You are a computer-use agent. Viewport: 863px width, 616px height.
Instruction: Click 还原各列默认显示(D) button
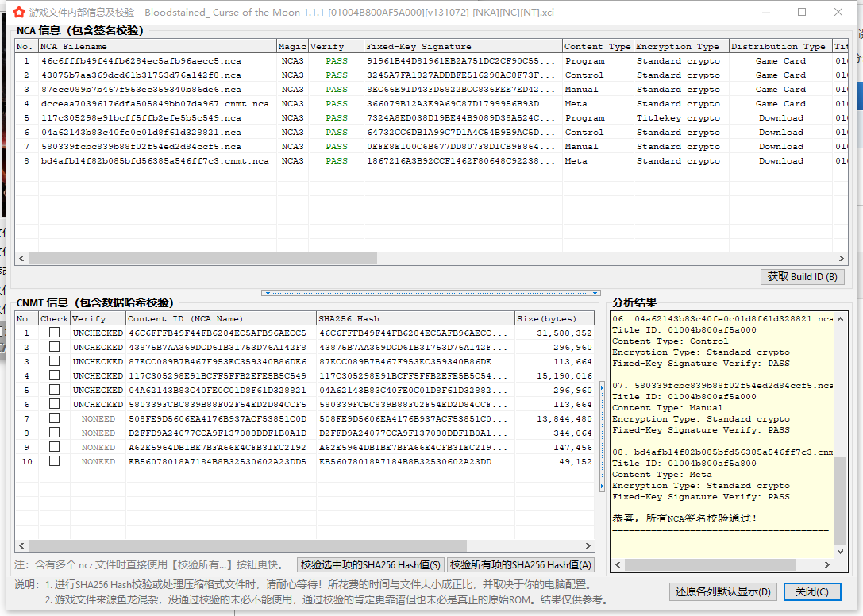722,592
